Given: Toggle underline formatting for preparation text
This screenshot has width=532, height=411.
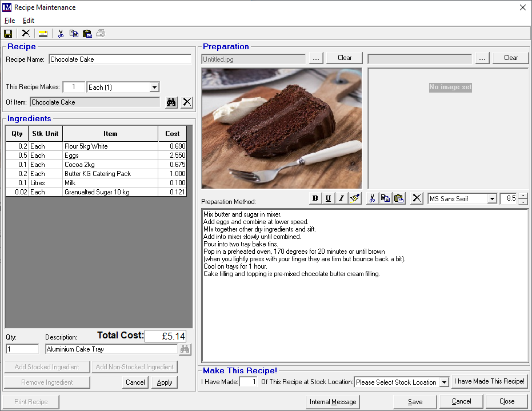Looking at the screenshot, I should pyautogui.click(x=328, y=198).
